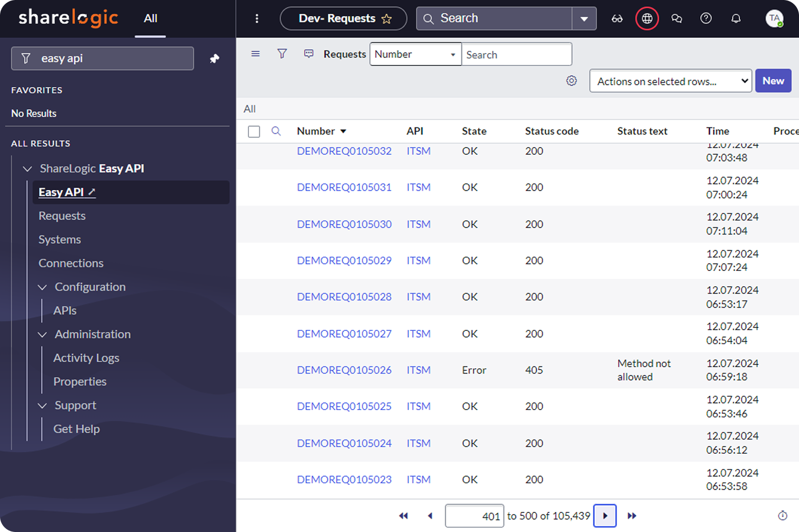The image size is (799, 532).
Task: Open Actions on selected rows dropdown
Action: tap(671, 81)
